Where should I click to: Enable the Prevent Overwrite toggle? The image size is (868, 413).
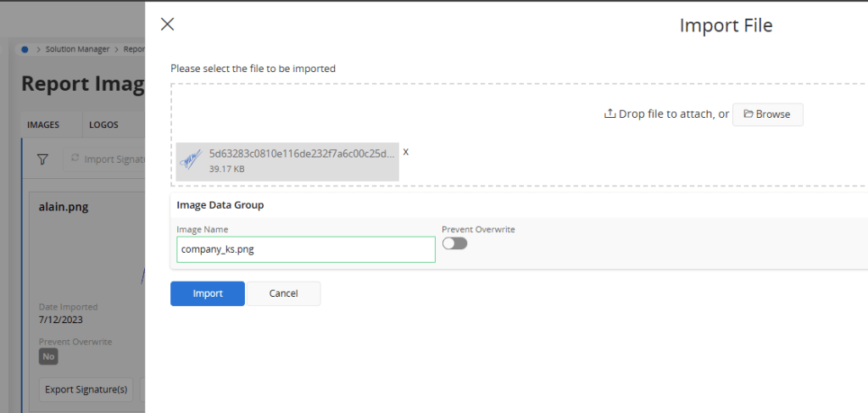point(454,243)
